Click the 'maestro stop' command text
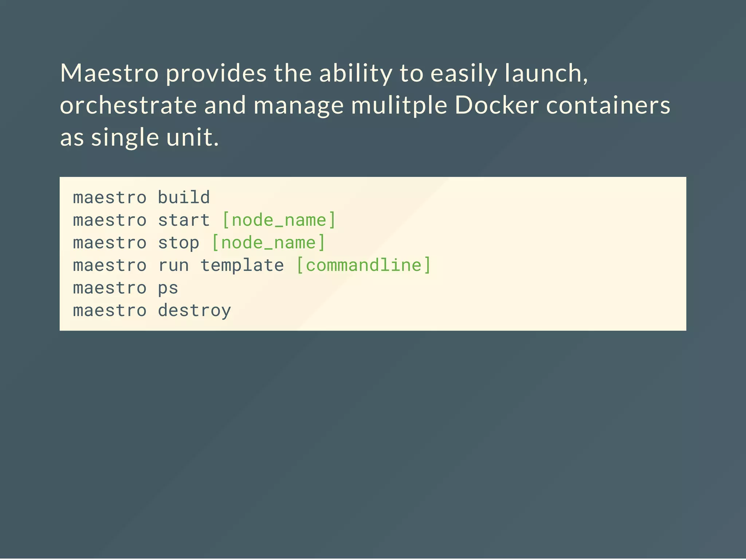This screenshot has width=746, height=560. point(136,243)
